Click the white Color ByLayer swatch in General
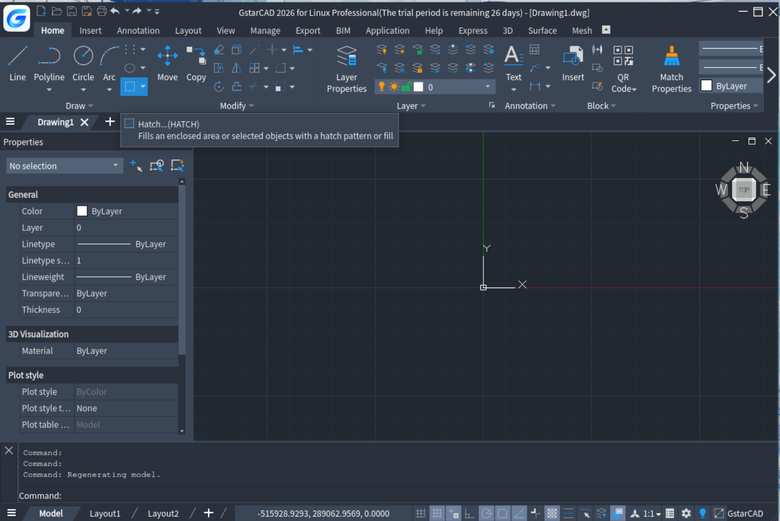The width and height of the screenshot is (780, 521). 82,211
